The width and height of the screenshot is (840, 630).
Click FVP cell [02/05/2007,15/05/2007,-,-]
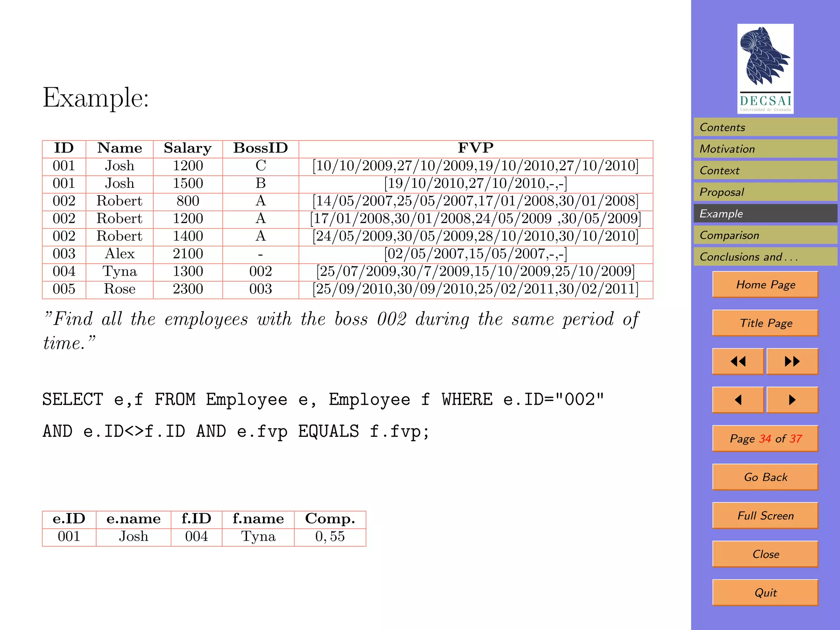[x=476, y=254]
